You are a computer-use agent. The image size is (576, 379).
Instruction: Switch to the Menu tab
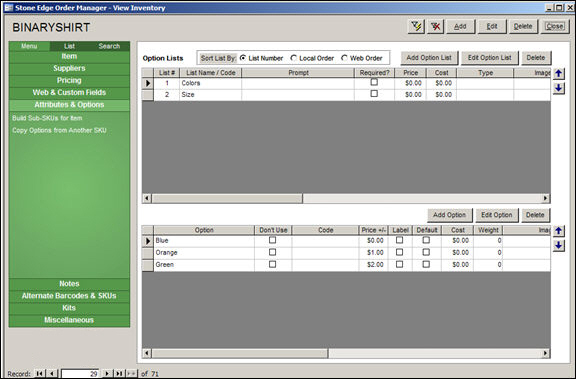29,46
